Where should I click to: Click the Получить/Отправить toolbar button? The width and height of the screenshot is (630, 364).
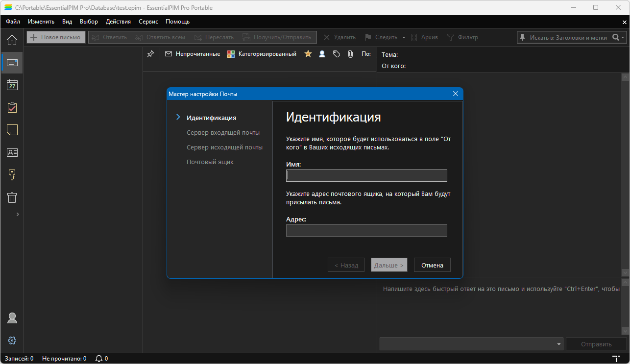tap(277, 37)
